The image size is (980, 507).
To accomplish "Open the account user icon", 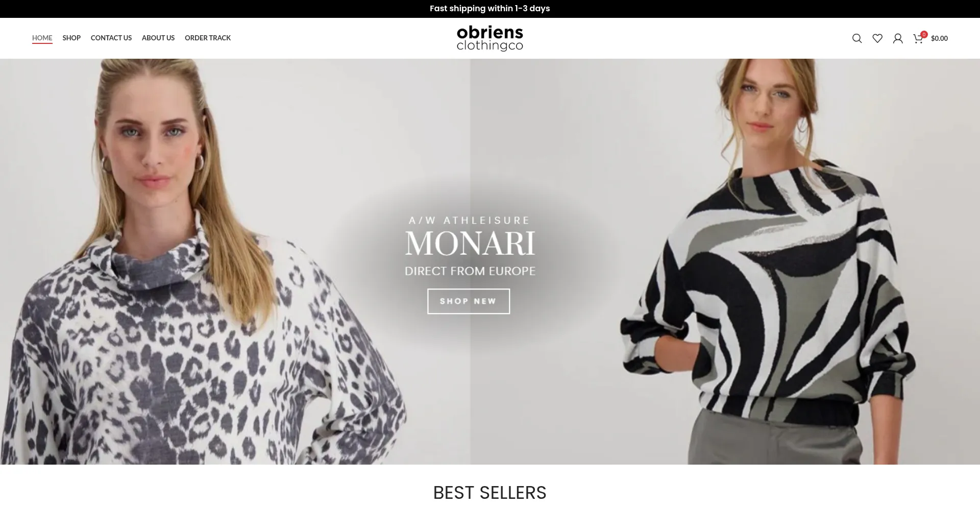I will [898, 38].
